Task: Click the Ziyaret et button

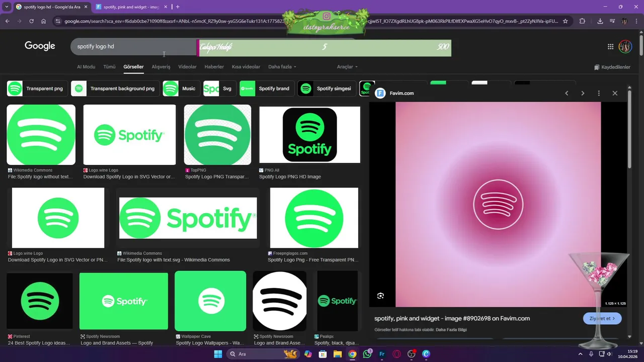Action: tap(602, 318)
